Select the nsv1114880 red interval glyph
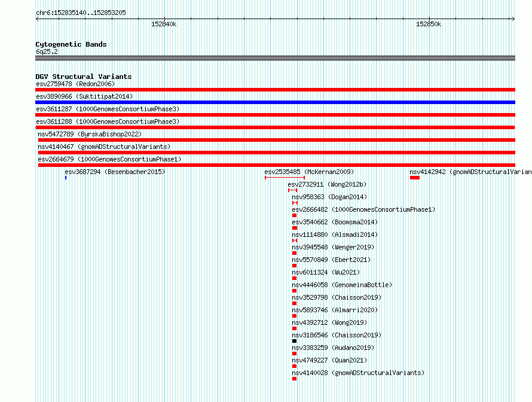The image size is (532, 402). click(295, 240)
